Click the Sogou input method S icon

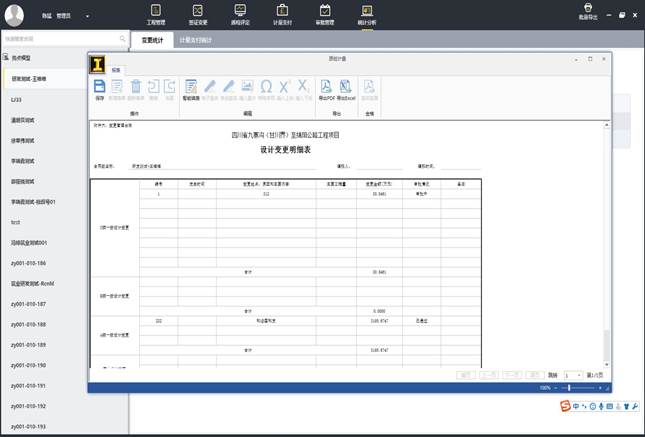[565, 405]
